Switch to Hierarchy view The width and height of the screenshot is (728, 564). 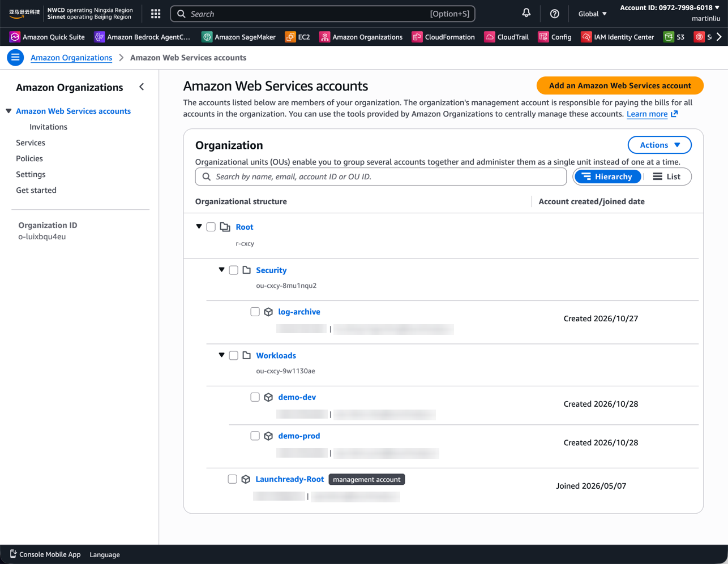608,176
